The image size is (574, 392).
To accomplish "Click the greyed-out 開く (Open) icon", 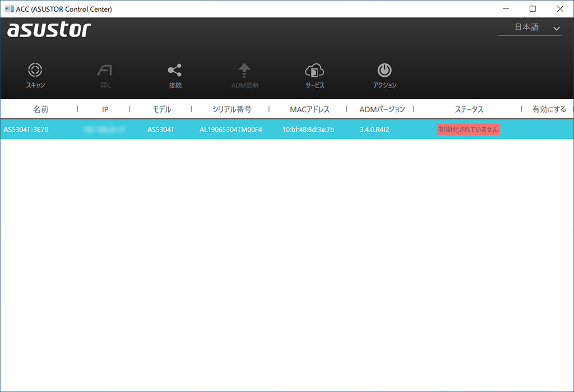I will click(x=105, y=70).
